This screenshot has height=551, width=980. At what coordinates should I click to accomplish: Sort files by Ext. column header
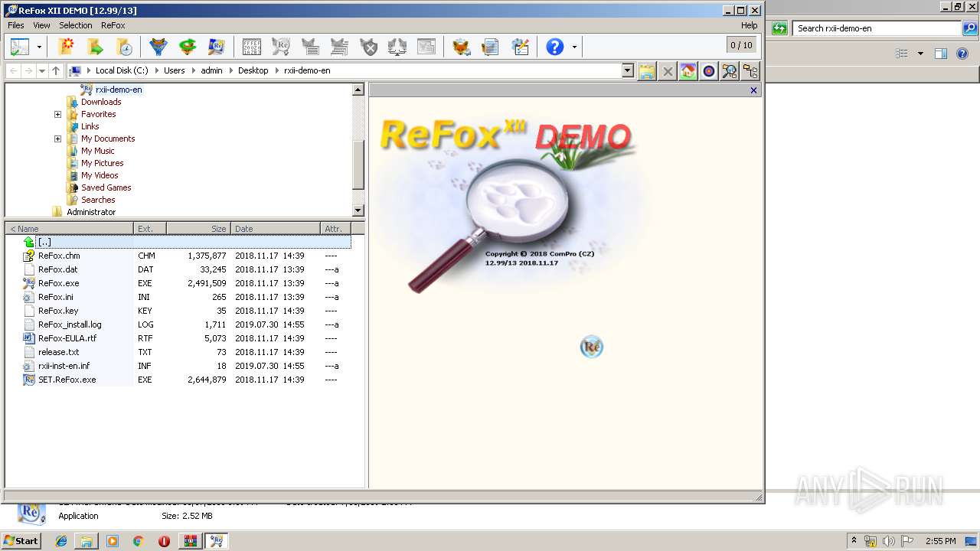pyautogui.click(x=150, y=229)
